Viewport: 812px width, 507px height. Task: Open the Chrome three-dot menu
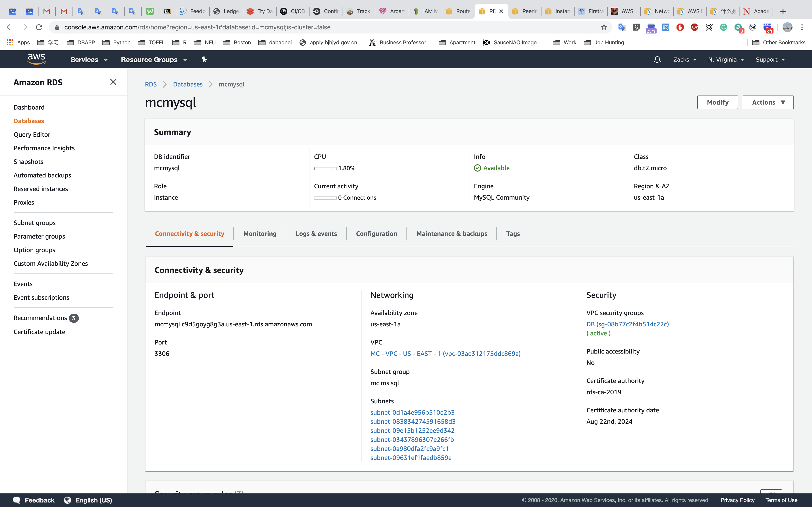pyautogui.click(x=802, y=27)
